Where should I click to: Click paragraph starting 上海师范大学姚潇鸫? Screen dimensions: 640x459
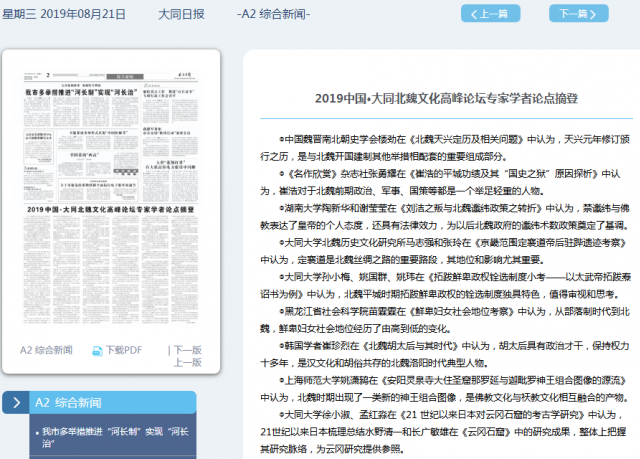[x=445, y=388]
